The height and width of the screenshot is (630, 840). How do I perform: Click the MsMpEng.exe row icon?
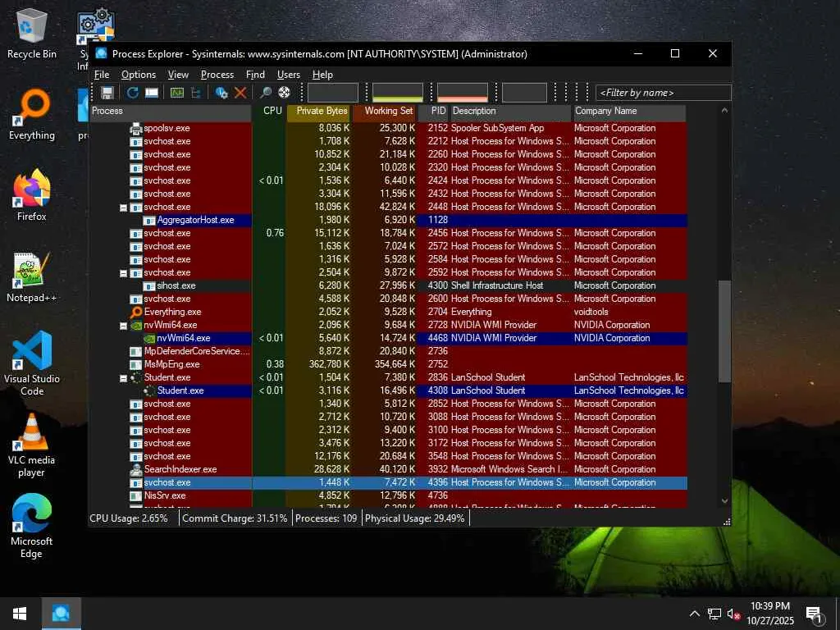[x=136, y=364]
